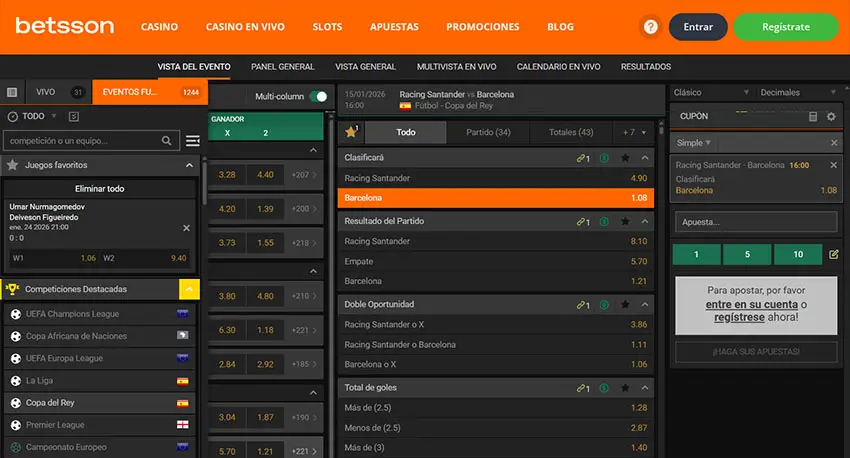Select Más de (2.5) at 1.28
850x458 pixels.
pyautogui.click(x=495, y=408)
